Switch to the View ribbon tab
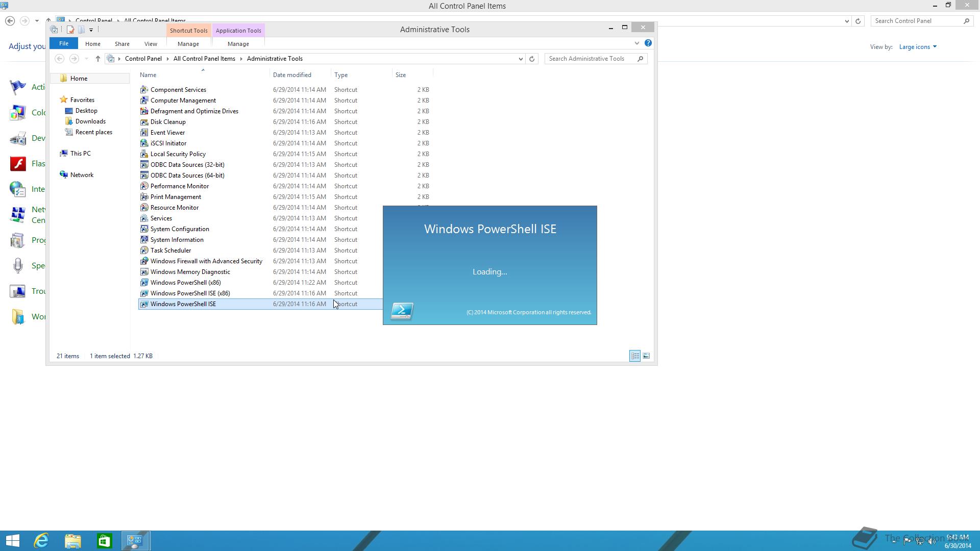Image resolution: width=980 pixels, height=551 pixels. coord(151,44)
